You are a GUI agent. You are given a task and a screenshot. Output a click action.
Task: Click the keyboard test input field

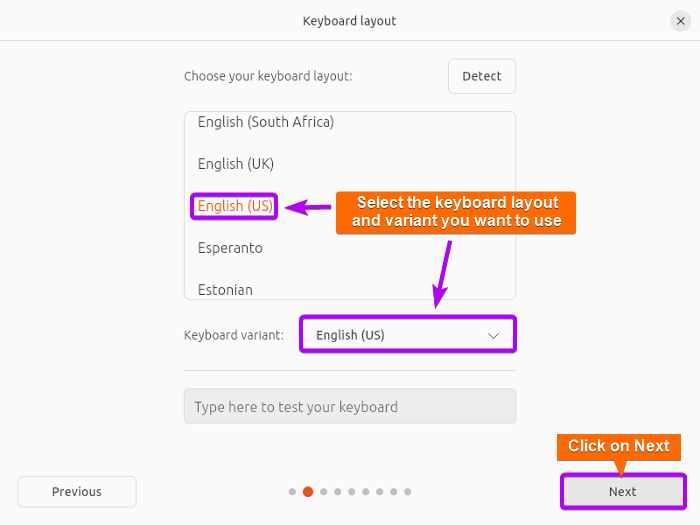(x=350, y=406)
